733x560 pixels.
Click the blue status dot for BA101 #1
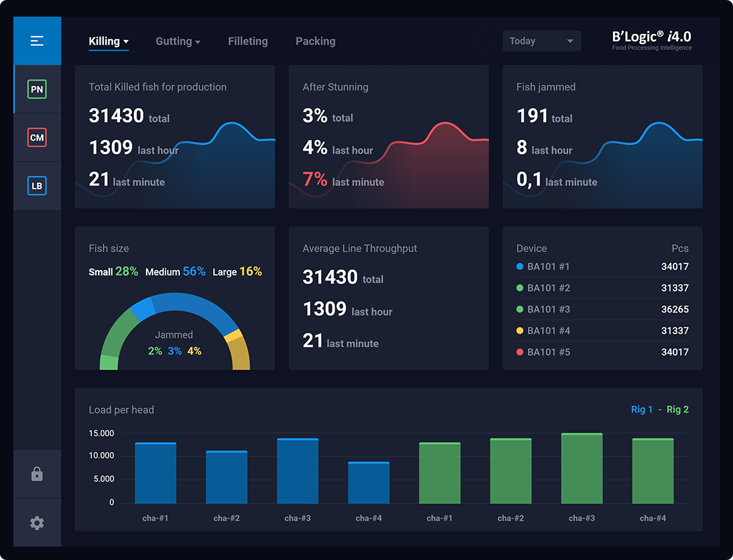(x=519, y=267)
